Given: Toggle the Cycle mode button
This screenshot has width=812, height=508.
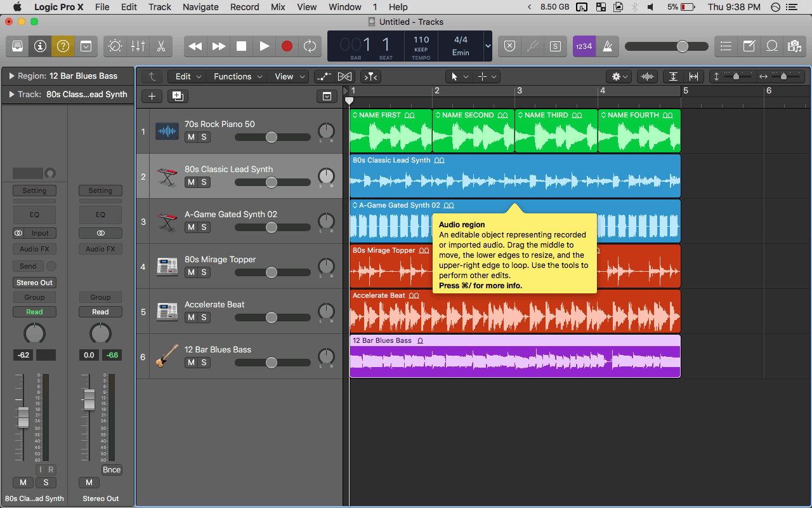Looking at the screenshot, I should pos(310,46).
